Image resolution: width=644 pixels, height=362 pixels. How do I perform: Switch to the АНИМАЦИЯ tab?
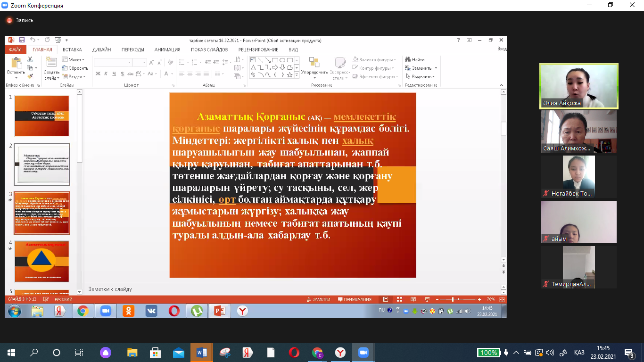(x=167, y=49)
